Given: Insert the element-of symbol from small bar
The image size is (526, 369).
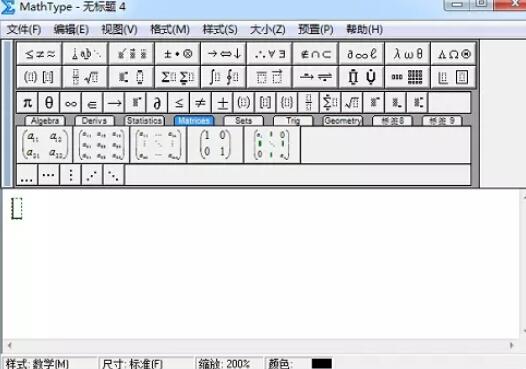Looking at the screenshot, I should click(x=92, y=103).
